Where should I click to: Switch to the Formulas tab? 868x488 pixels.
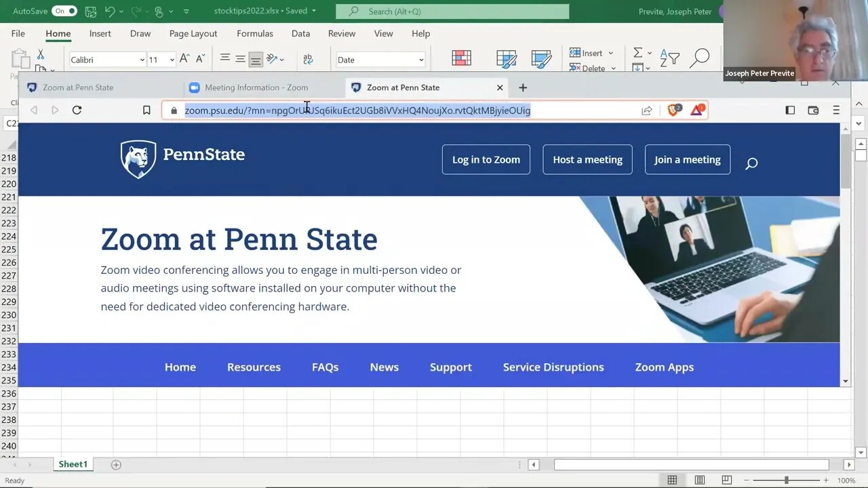point(255,33)
